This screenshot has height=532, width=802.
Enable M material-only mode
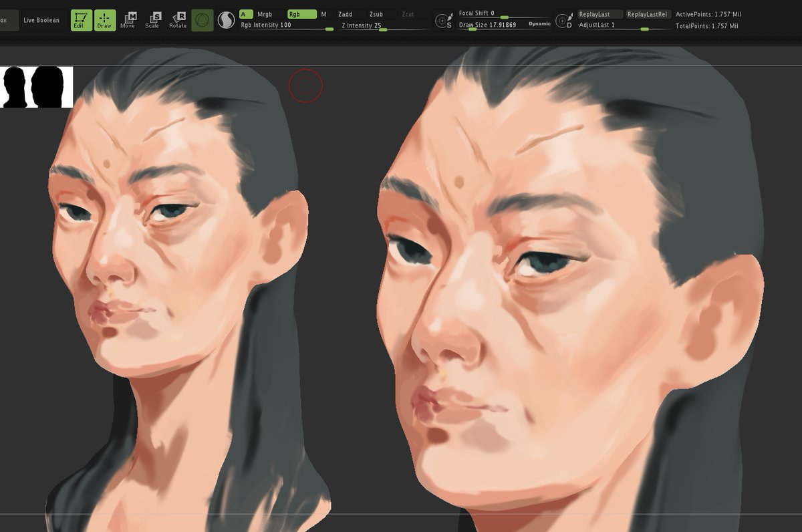324,14
